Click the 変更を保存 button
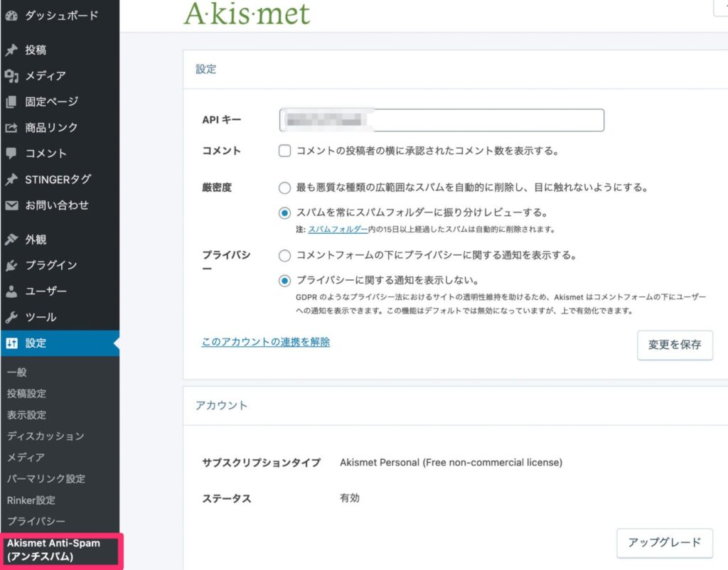 (675, 345)
